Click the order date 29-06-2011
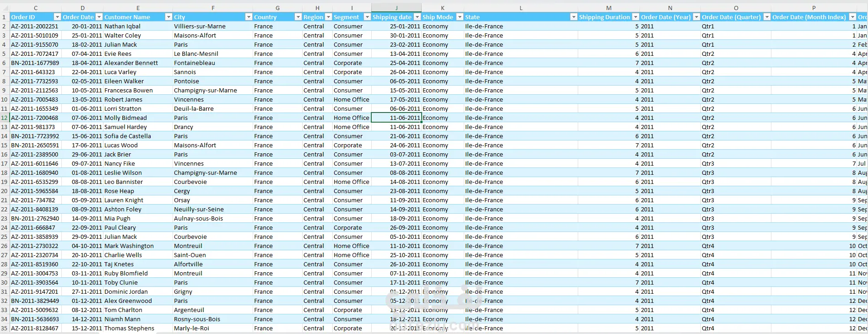 [87, 154]
